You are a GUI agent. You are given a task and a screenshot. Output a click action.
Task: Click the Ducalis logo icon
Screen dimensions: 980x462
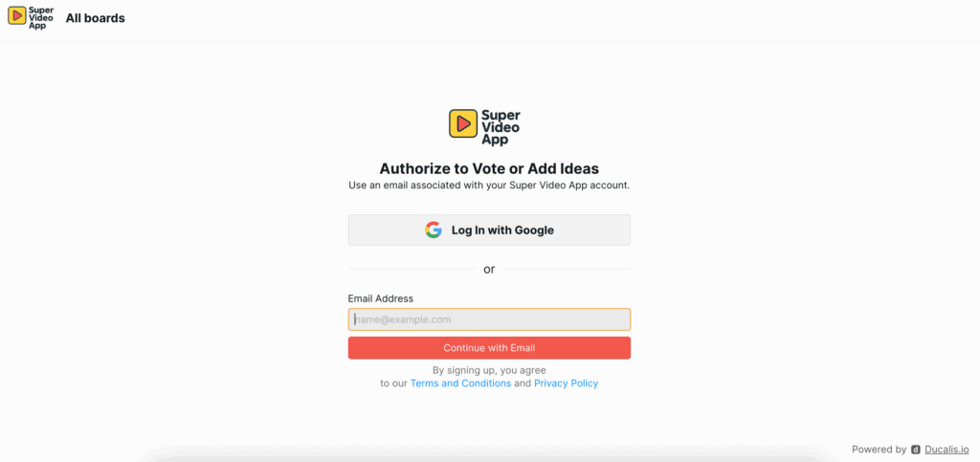point(916,450)
